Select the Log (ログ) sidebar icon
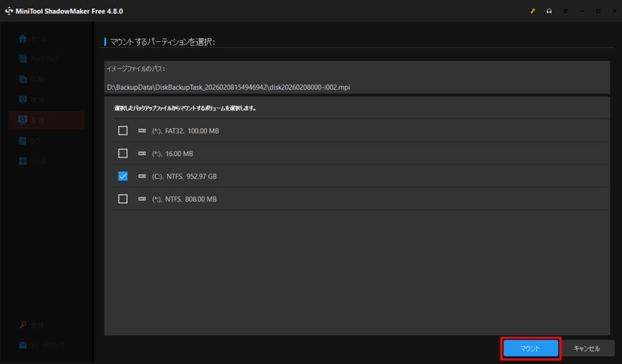 click(x=23, y=141)
